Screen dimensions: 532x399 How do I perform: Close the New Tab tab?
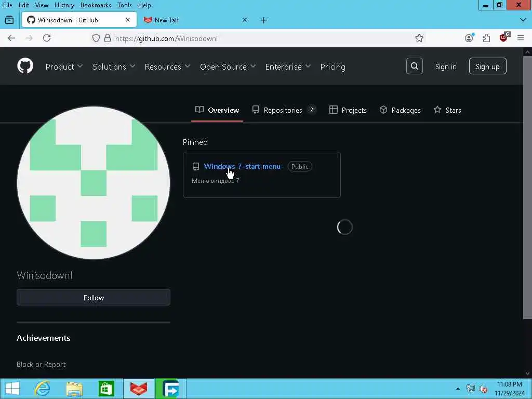tap(245, 20)
